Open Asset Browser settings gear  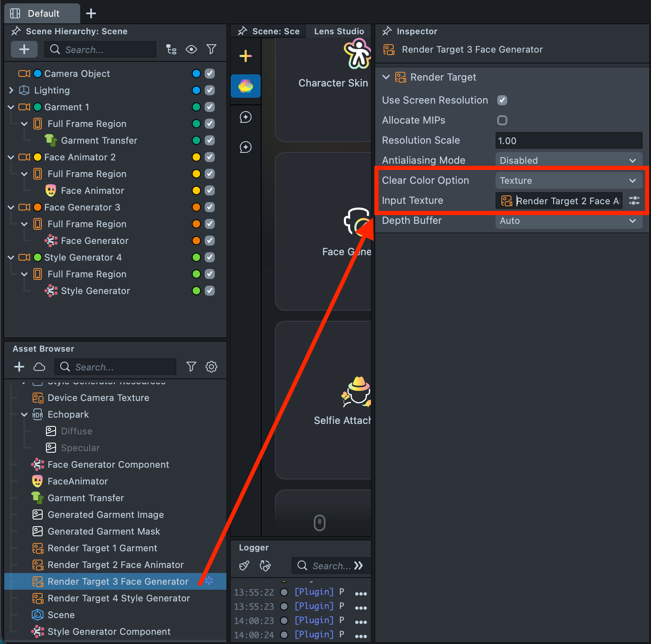[x=211, y=367]
